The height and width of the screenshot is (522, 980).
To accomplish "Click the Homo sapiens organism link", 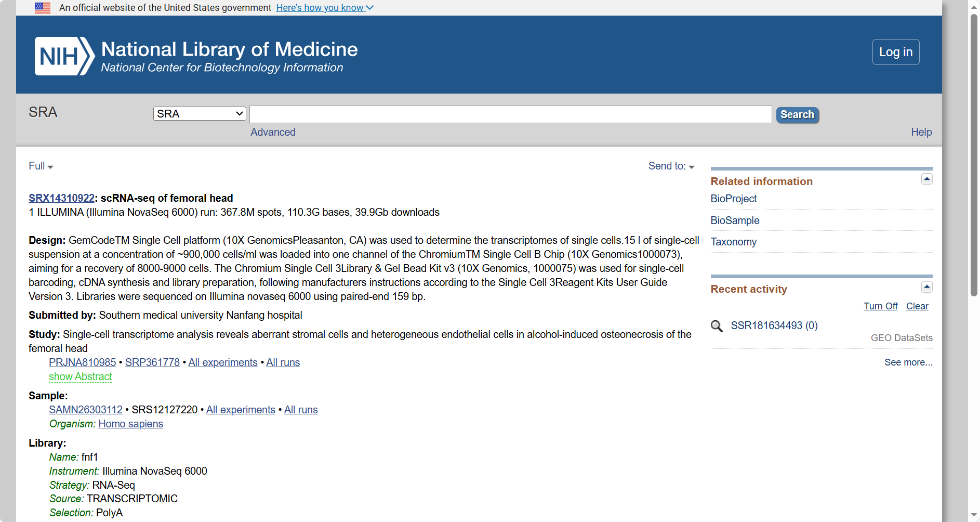I will point(130,424).
